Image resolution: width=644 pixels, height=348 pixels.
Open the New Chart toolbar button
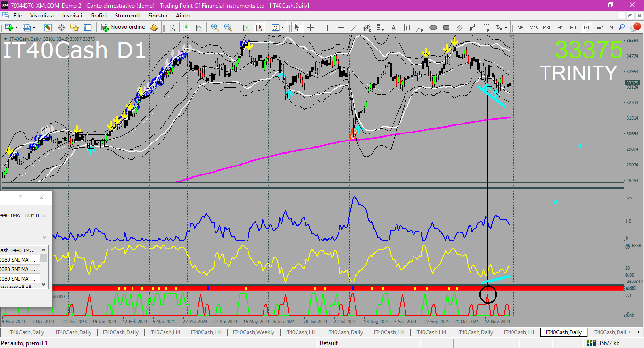pyautogui.click(x=9, y=27)
